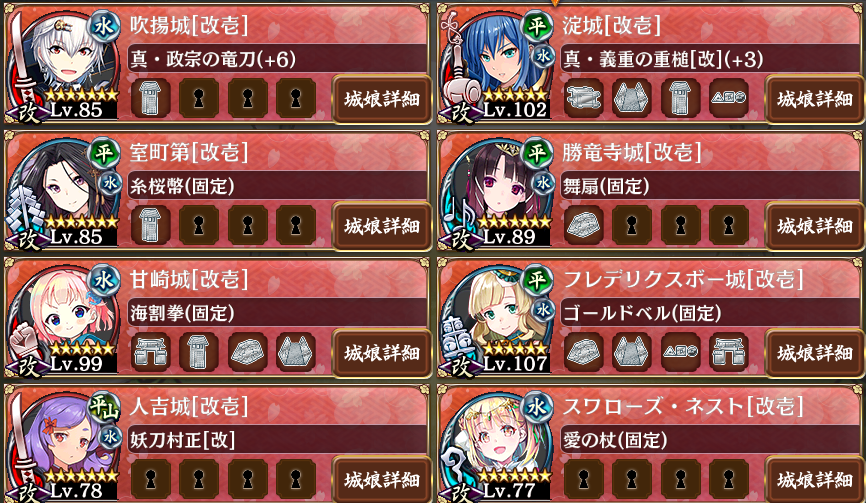Select first facility icon under 淀城
The width and height of the screenshot is (866, 503).
583,98
